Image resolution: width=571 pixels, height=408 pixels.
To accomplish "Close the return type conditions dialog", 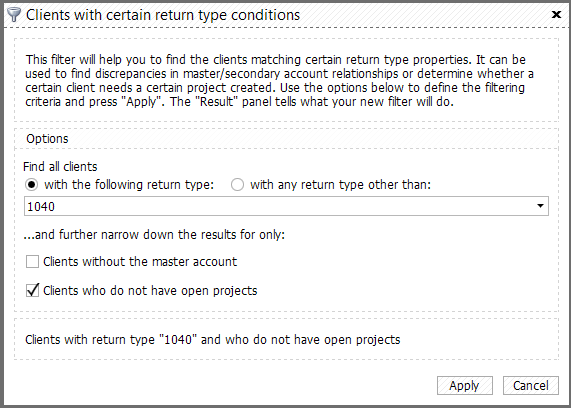I will click(556, 15).
